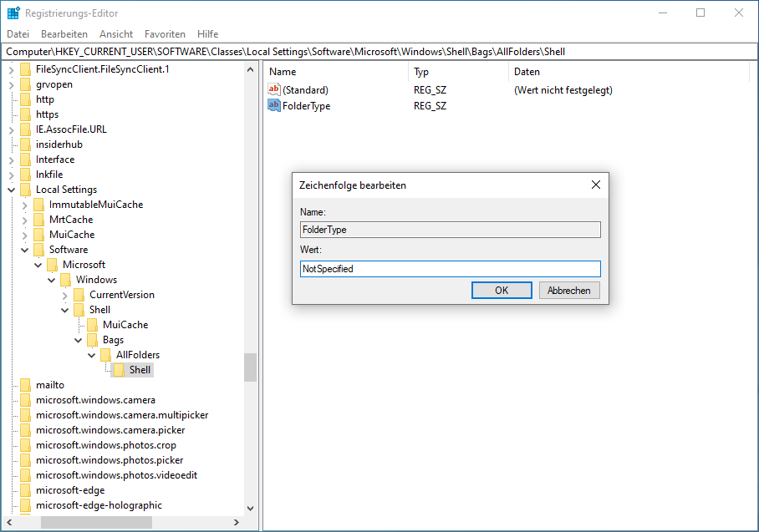Collapse the Bags tree node
This screenshot has height=532, width=759.
tap(79, 340)
